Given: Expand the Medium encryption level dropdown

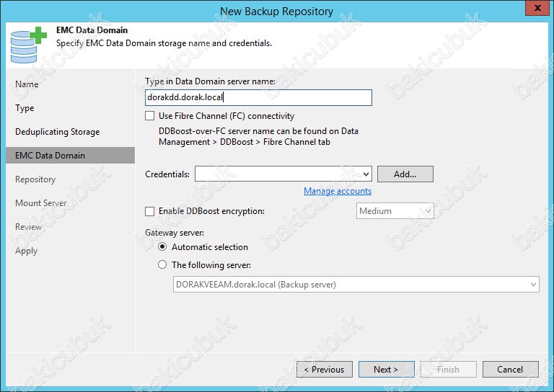Looking at the screenshot, I should [x=427, y=211].
